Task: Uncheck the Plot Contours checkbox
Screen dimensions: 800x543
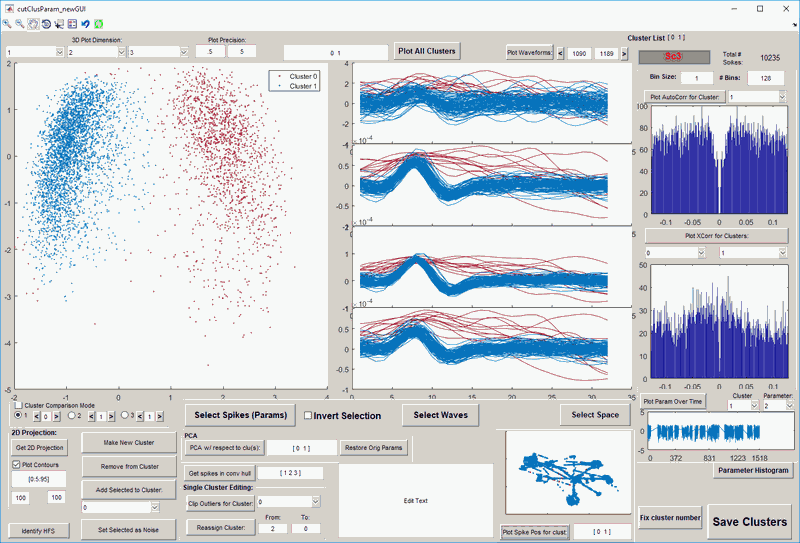Action: 16,465
